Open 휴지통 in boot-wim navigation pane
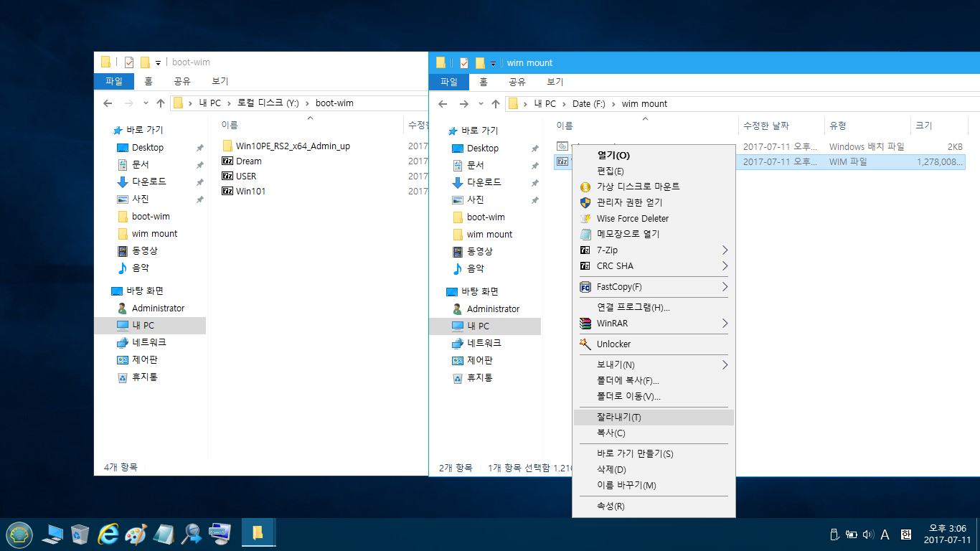Screen dimensions: 980x551 [x=145, y=377]
